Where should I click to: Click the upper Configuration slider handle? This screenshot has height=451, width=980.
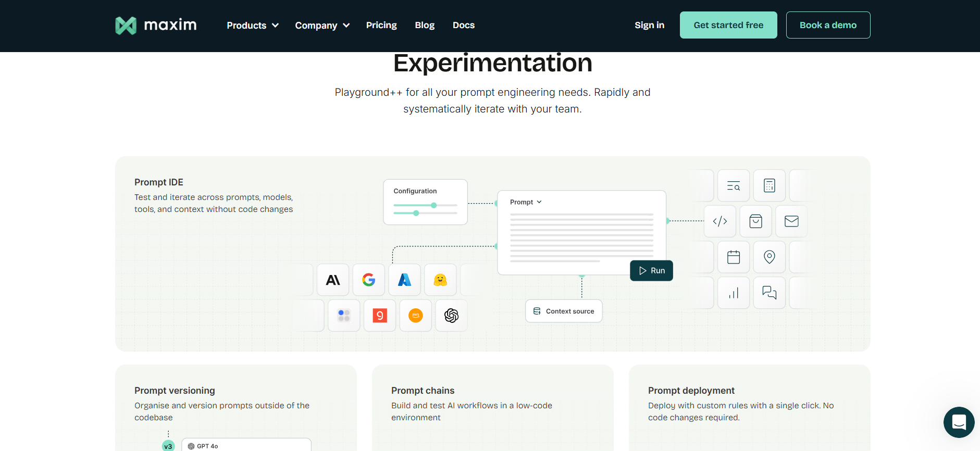pos(433,205)
